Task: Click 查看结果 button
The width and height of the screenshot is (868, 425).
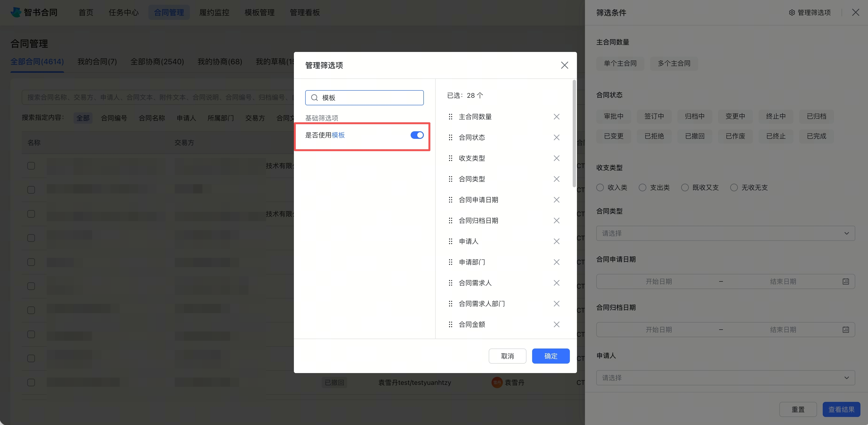Action: [x=841, y=409]
